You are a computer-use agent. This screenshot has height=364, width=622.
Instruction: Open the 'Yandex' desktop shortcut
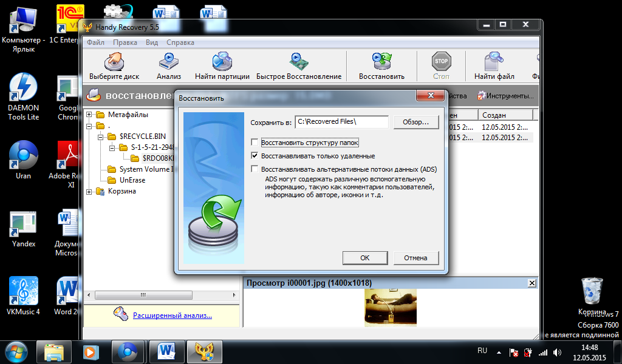[x=24, y=229]
